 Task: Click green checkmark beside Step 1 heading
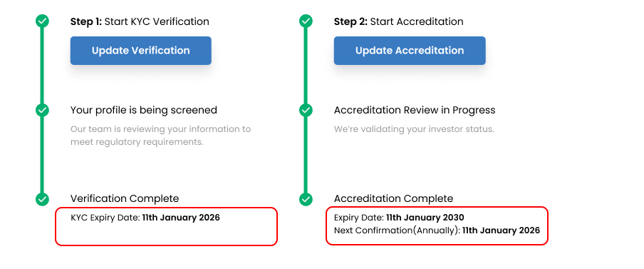(x=42, y=21)
